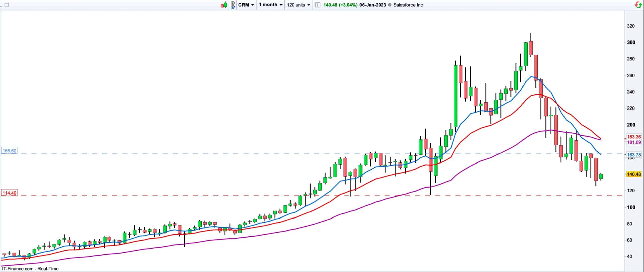Viewport: 644px width, 272px height.
Task: Toggle the linked chart chain icon
Action: point(233,5)
